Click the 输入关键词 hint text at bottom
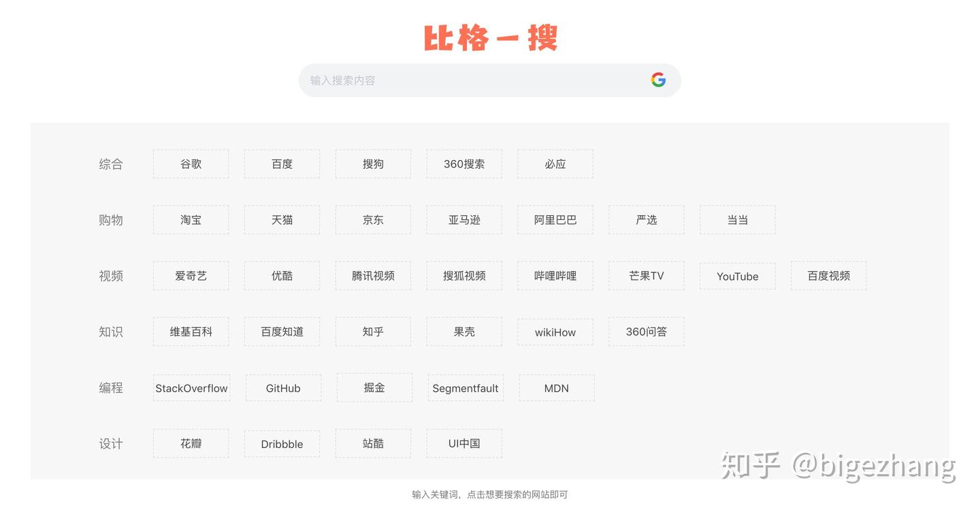Viewport: 980px width, 510px height. tap(490, 494)
